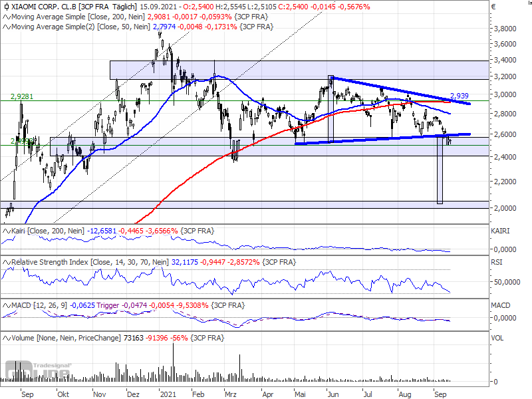Click the VOL label on the right axis
532x399 pixels.
point(497,338)
